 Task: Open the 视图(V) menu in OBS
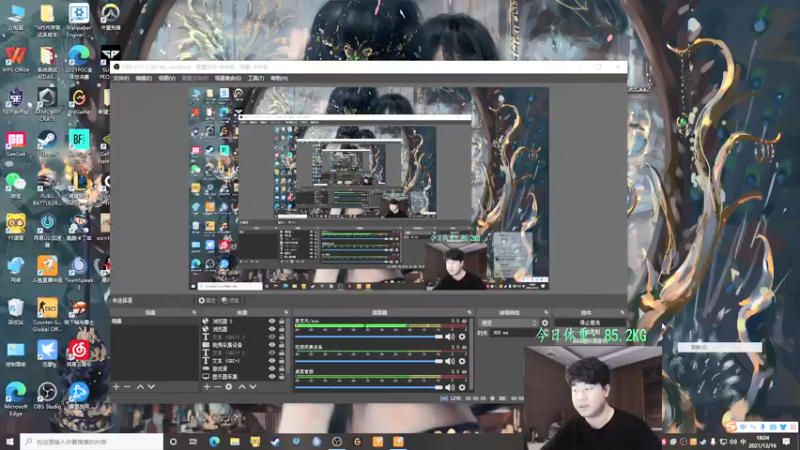pyautogui.click(x=167, y=79)
